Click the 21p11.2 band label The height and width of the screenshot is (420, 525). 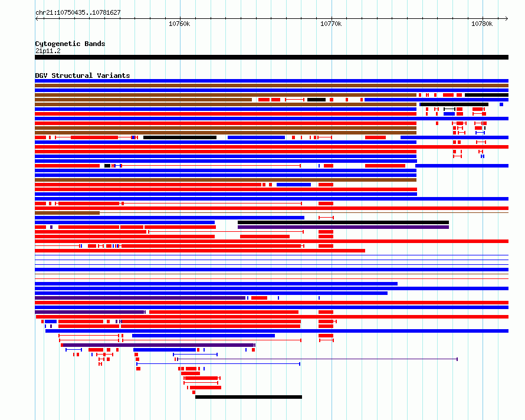[x=48, y=51]
